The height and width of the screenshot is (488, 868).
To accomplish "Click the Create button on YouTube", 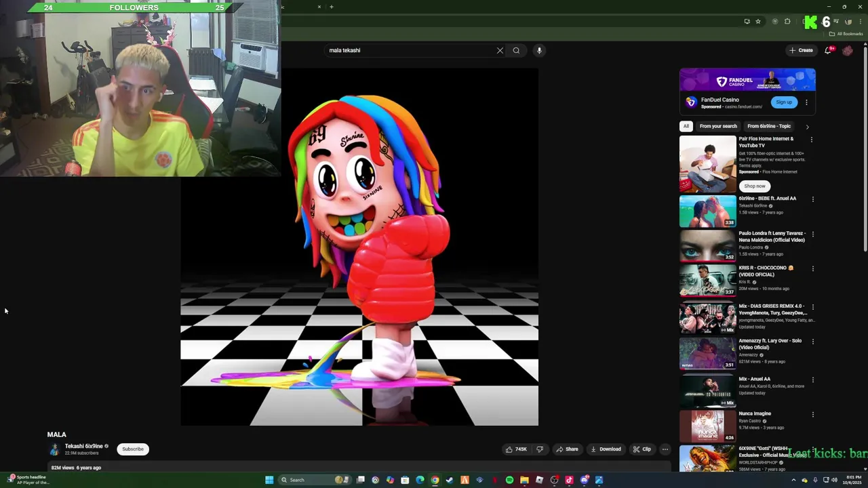I will (801, 50).
